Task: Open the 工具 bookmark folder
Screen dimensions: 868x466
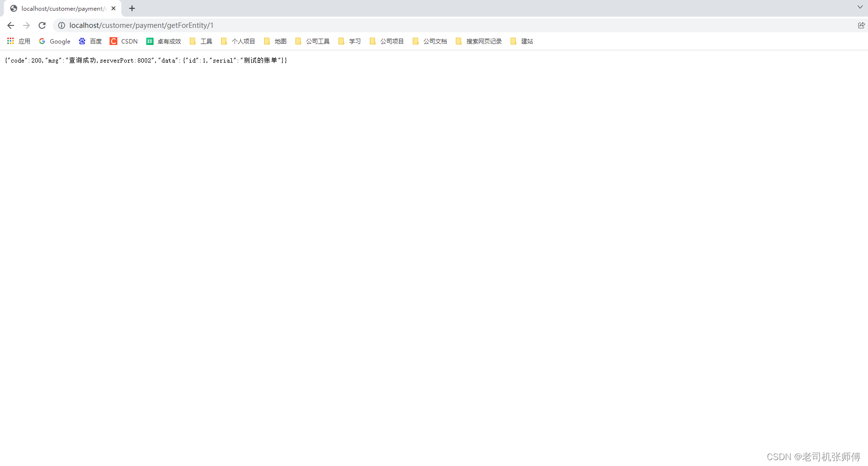Action: (201, 41)
